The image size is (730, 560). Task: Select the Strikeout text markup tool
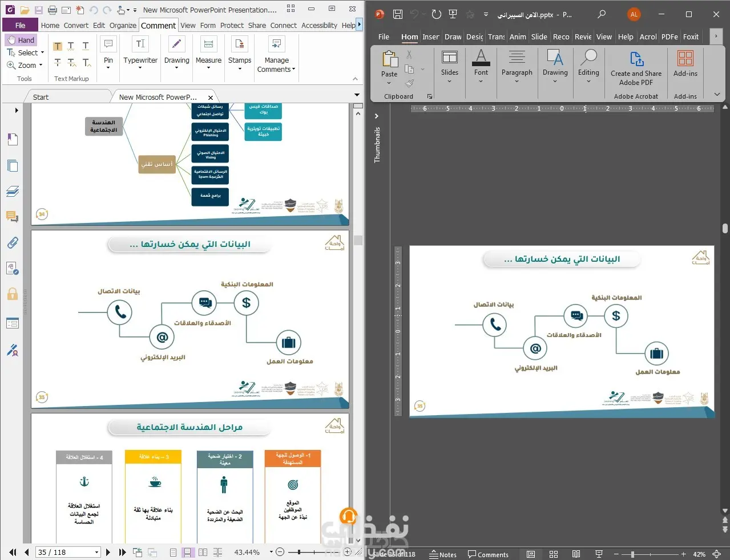click(x=58, y=62)
